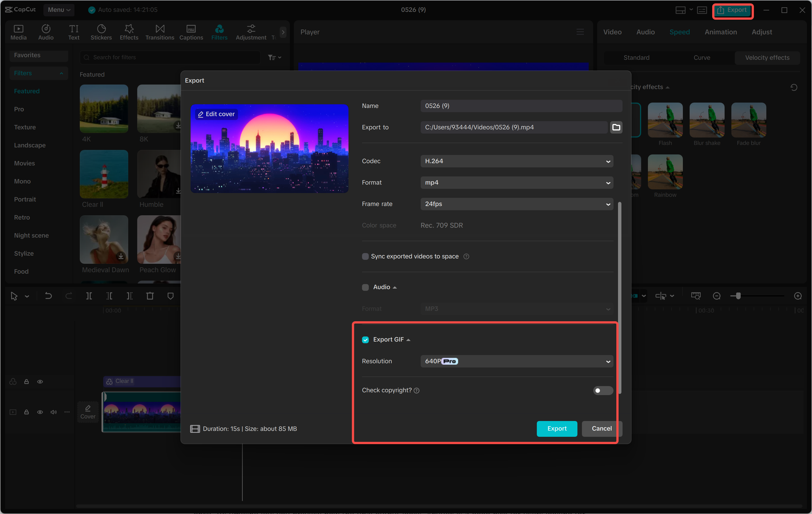This screenshot has width=812, height=514.
Task: Click the zoom in timeline icon
Action: 798,296
